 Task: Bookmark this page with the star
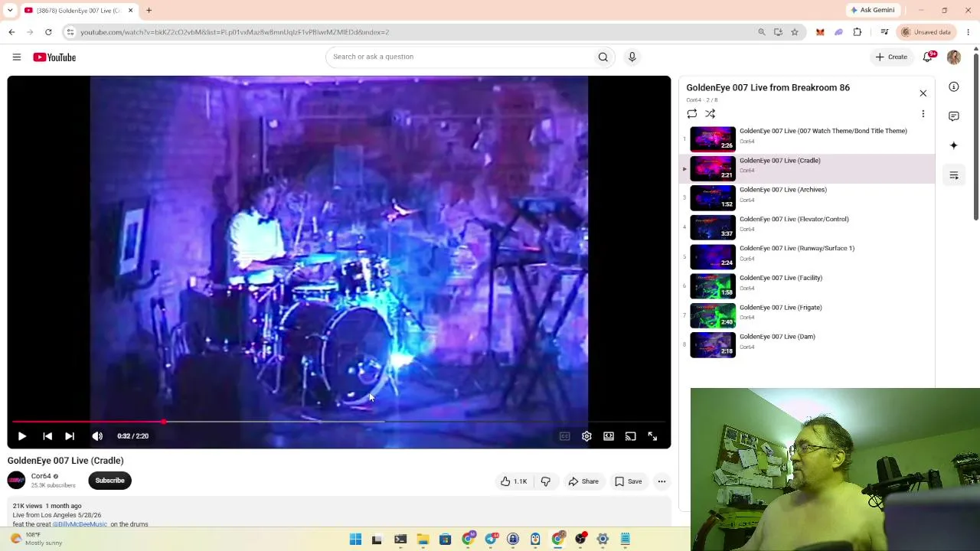click(x=795, y=32)
